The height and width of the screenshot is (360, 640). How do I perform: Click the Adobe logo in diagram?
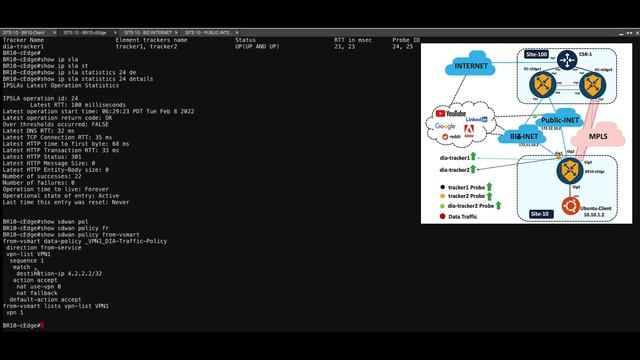coord(469,131)
